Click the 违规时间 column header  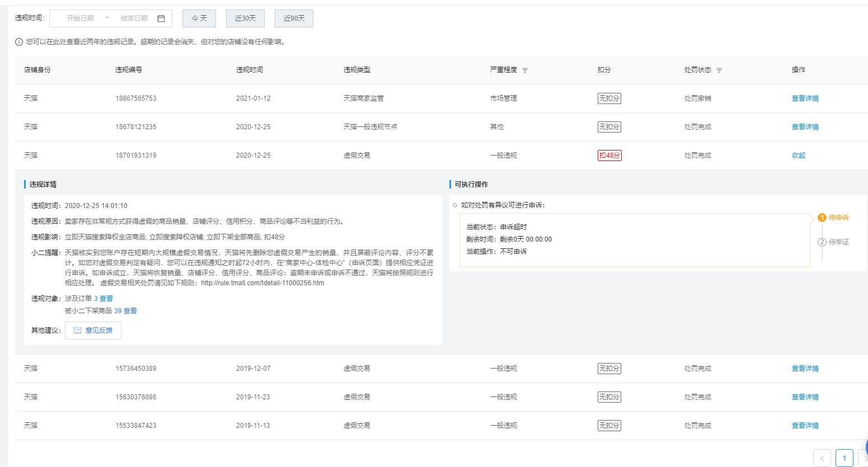pyautogui.click(x=250, y=70)
